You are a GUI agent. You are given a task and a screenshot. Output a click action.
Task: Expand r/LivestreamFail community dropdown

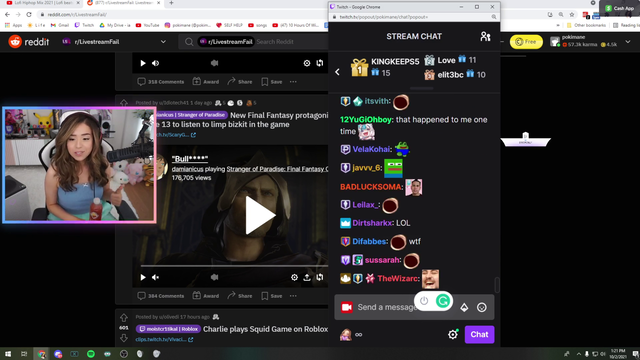click(163, 42)
